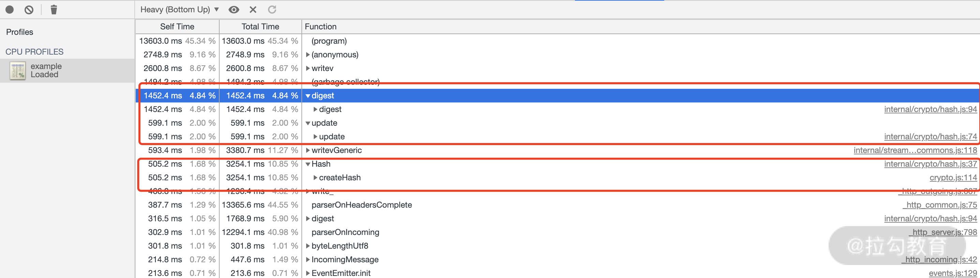Collapse the selected digest row

click(308, 96)
